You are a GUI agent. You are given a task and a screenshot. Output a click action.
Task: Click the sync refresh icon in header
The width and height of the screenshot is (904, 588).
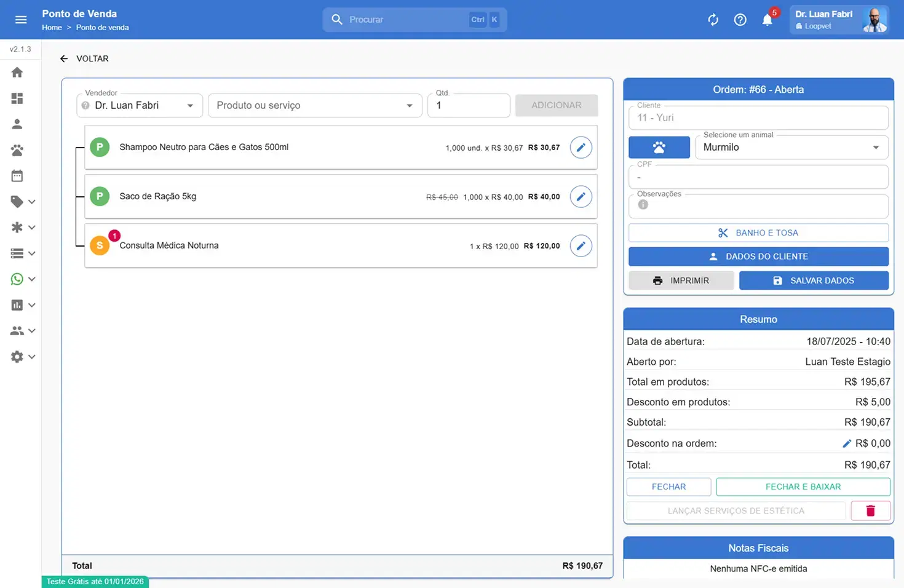(x=713, y=20)
